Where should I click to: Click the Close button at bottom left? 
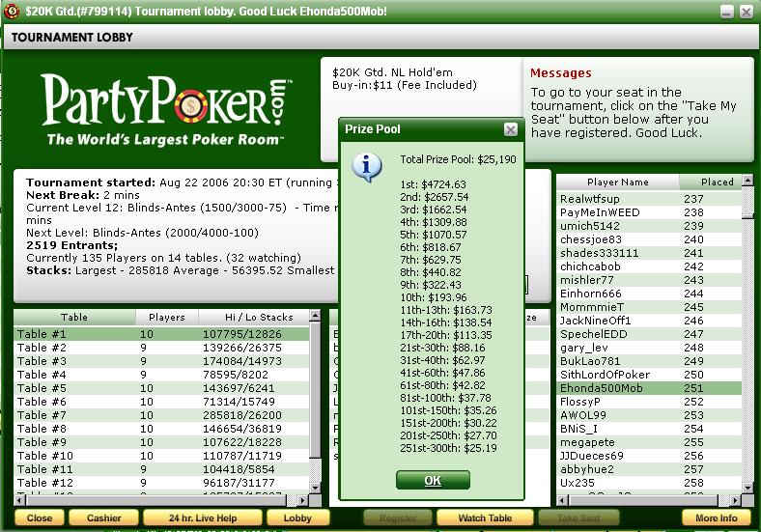click(40, 518)
